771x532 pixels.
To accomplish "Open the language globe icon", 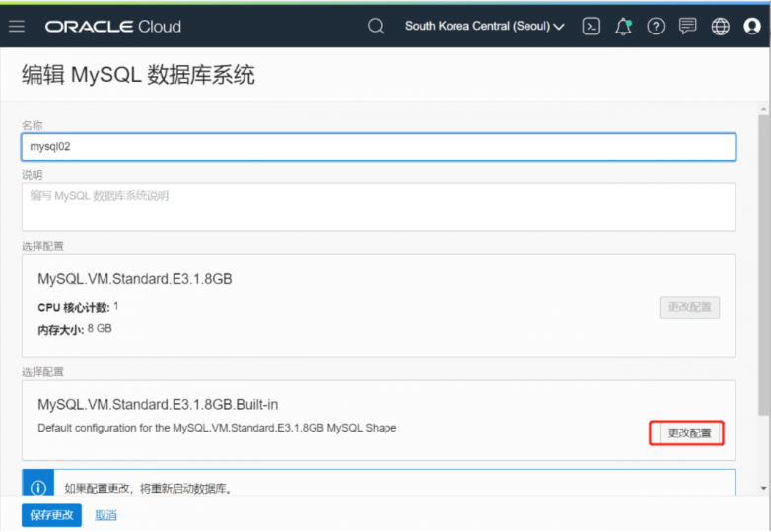I will (x=721, y=26).
